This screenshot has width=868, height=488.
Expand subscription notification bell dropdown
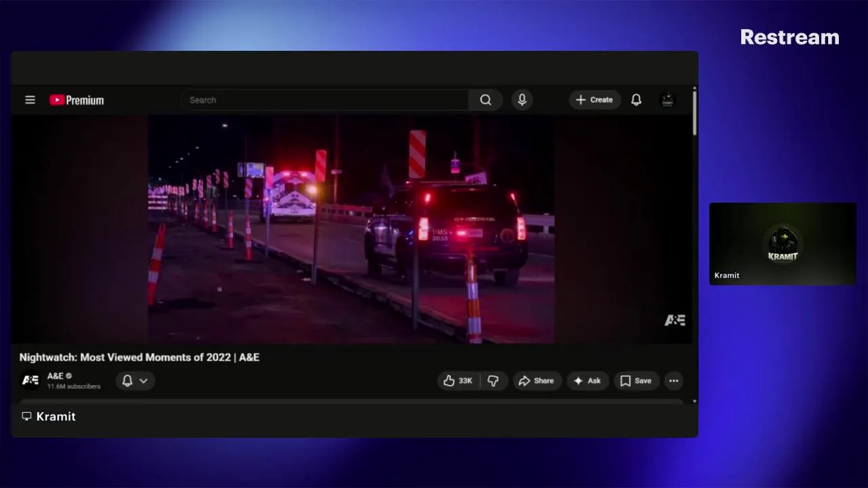[135, 381]
